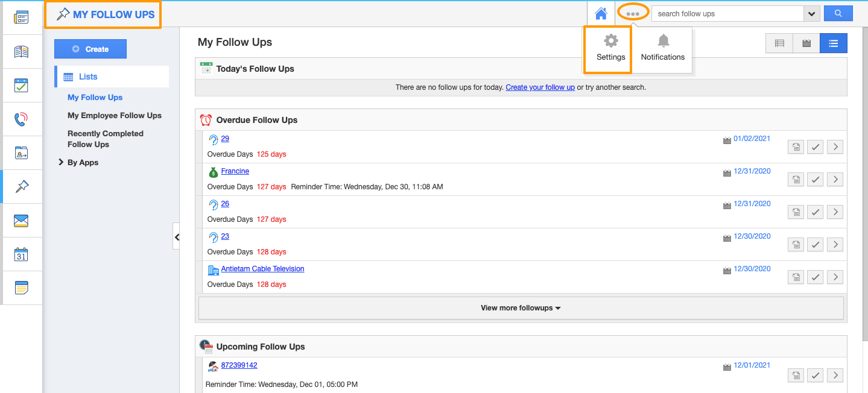Open the yellow notes app in sidebar
The image size is (868, 393).
pos(21,288)
